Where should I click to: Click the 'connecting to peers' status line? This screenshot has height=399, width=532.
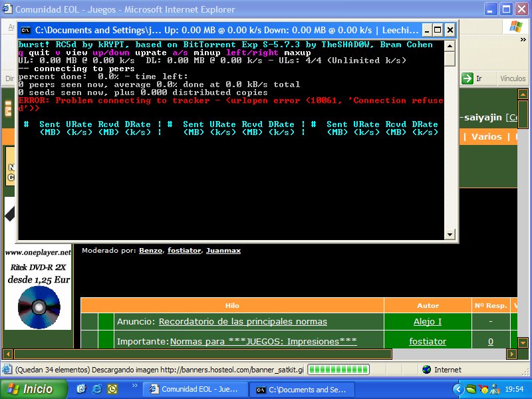coord(76,68)
